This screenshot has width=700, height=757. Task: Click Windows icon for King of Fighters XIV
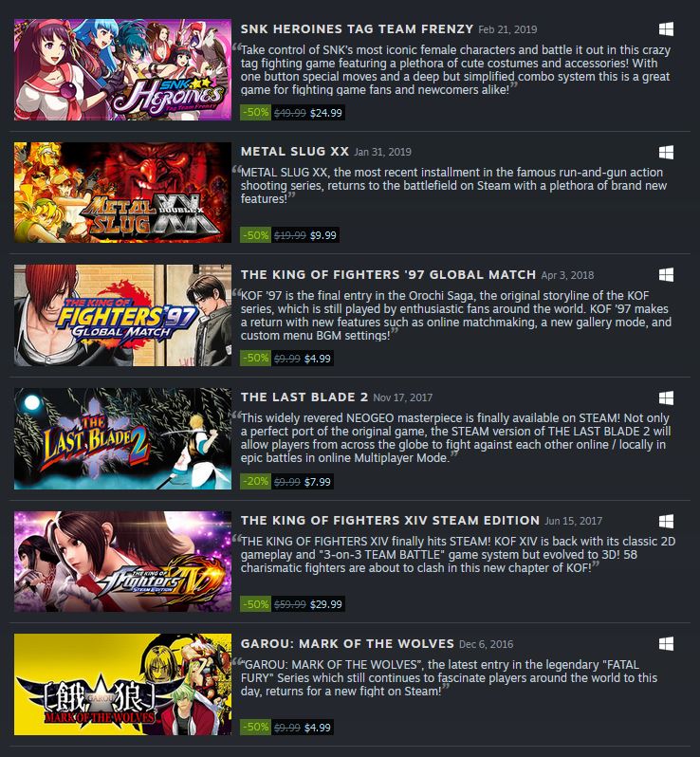click(x=666, y=522)
